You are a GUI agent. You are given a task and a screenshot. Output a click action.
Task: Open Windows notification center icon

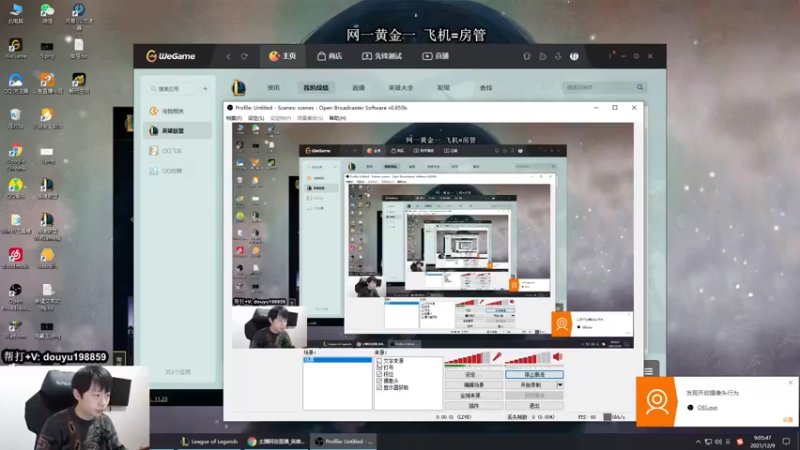click(x=786, y=442)
